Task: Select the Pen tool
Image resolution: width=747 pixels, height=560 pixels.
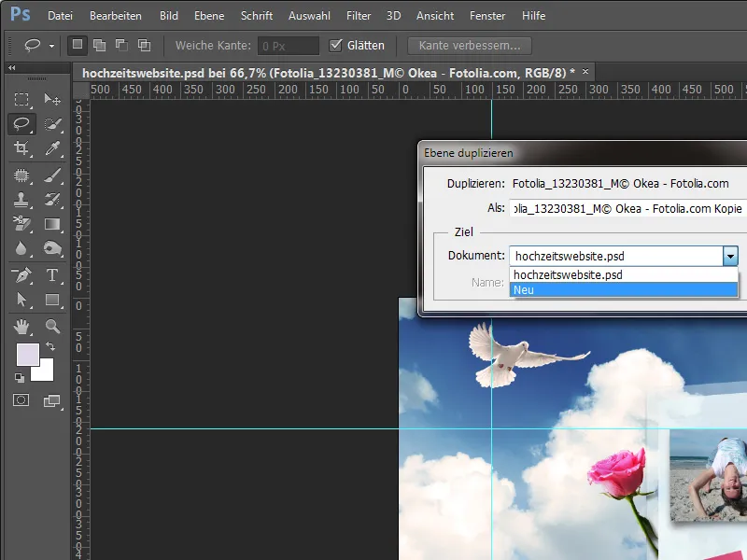Action: point(21,274)
